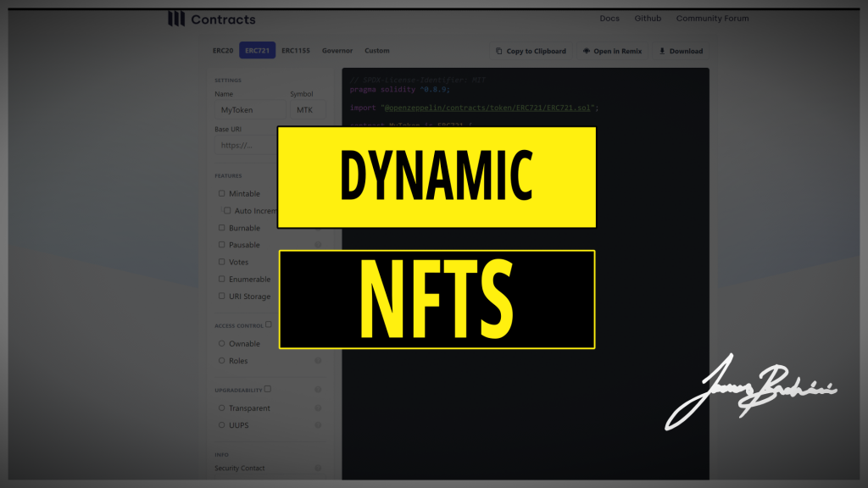
Task: Click the Open in Remix icon
Action: coord(587,51)
